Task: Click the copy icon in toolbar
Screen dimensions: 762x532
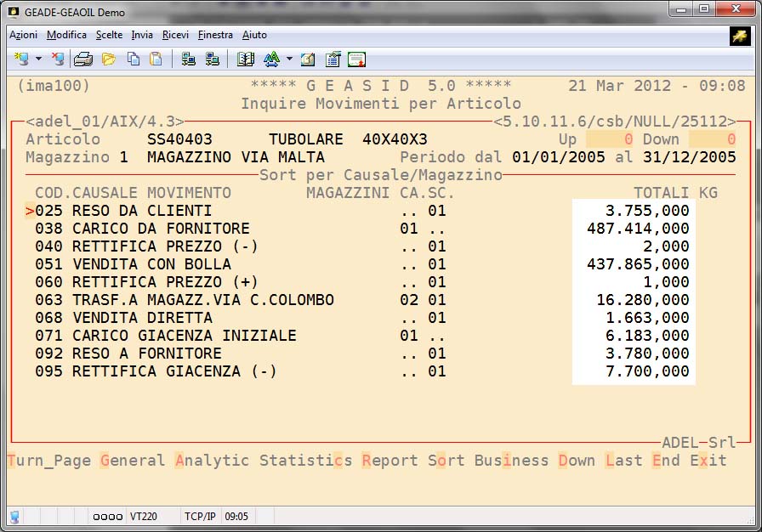Action: point(134,59)
